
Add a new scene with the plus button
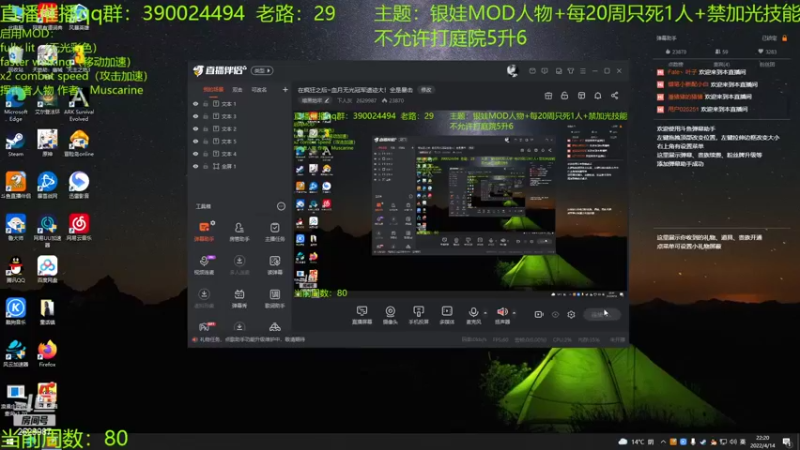coord(285,90)
